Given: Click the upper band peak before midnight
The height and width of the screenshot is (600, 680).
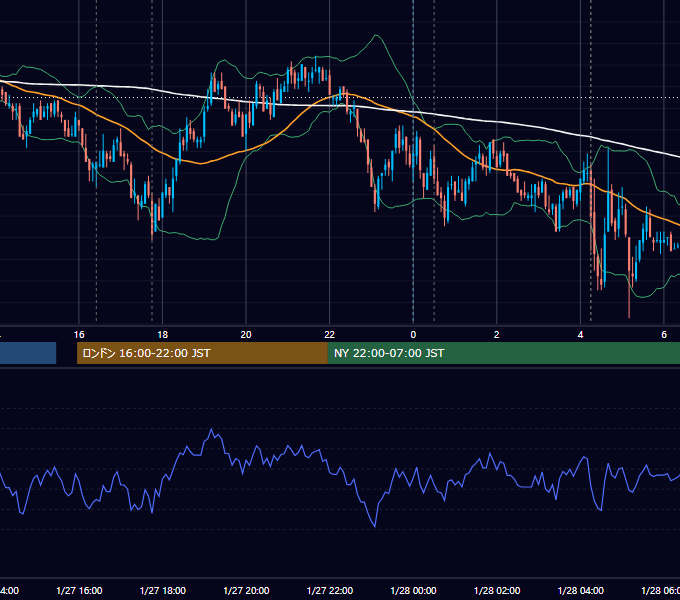Looking at the screenshot, I should click(x=376, y=36).
